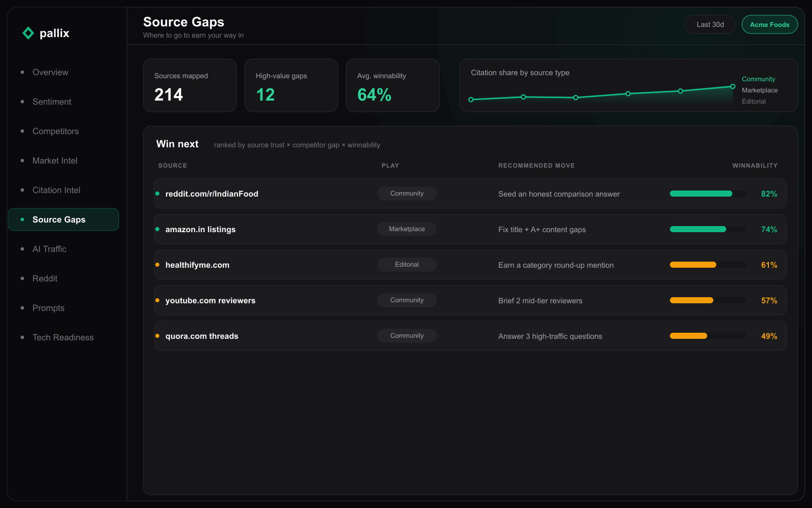
Task: Open the Last 30d date range selector
Action: pyautogui.click(x=710, y=24)
